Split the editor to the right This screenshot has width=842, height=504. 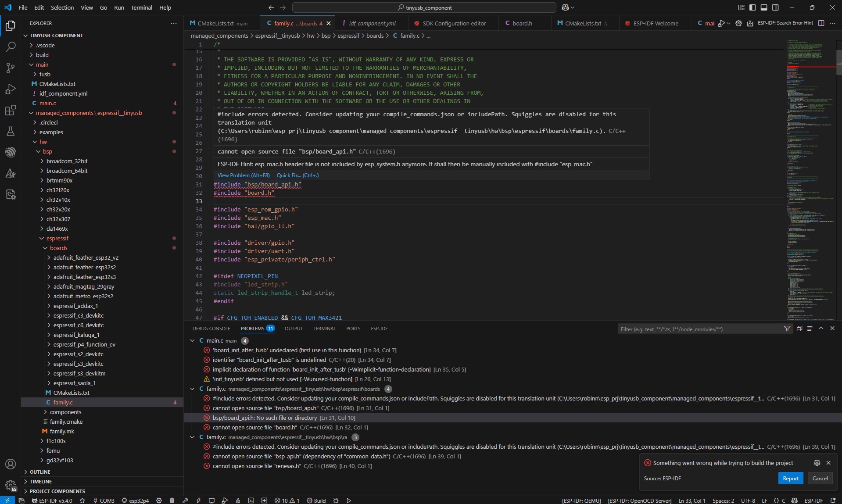821,23
